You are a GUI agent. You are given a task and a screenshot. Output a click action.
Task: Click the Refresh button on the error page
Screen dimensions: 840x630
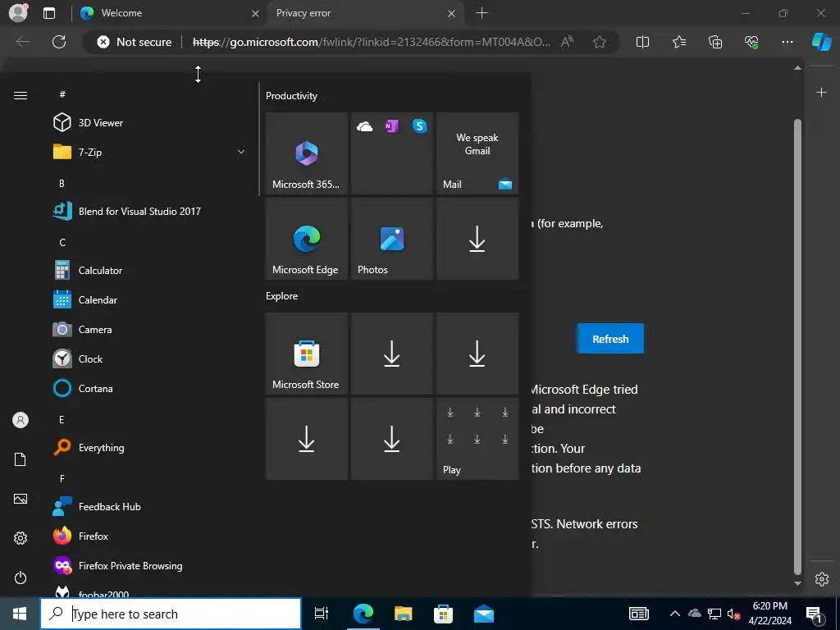pyautogui.click(x=610, y=339)
